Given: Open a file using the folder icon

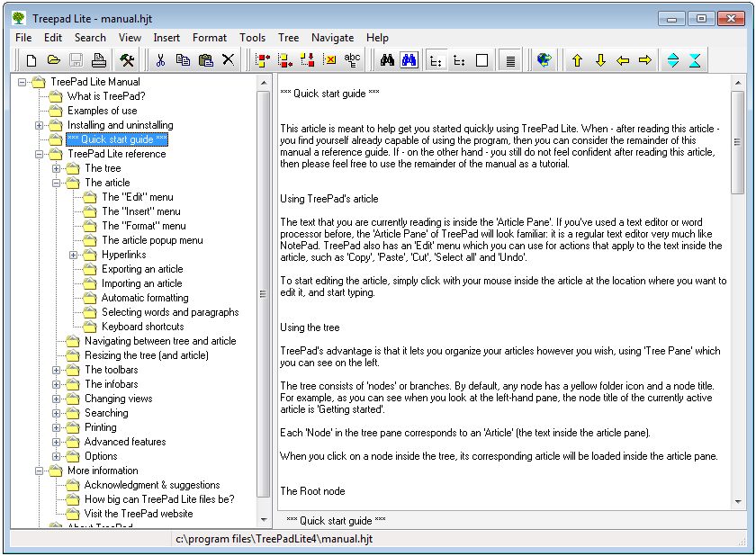Looking at the screenshot, I should pos(54,60).
